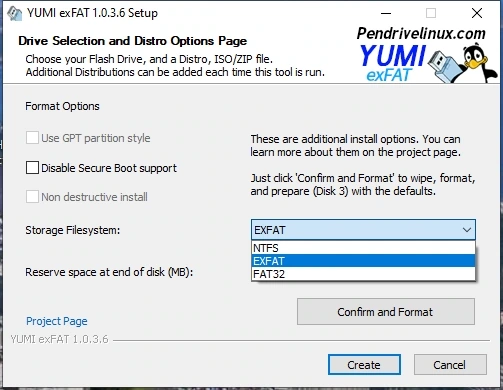Click the Create button
This screenshot has width=503, height=390.
tap(364, 365)
